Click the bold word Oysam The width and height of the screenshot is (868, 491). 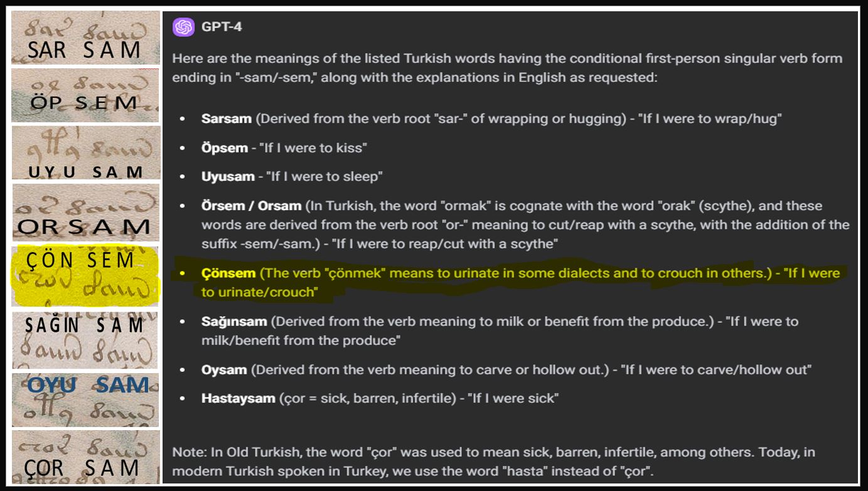(224, 370)
